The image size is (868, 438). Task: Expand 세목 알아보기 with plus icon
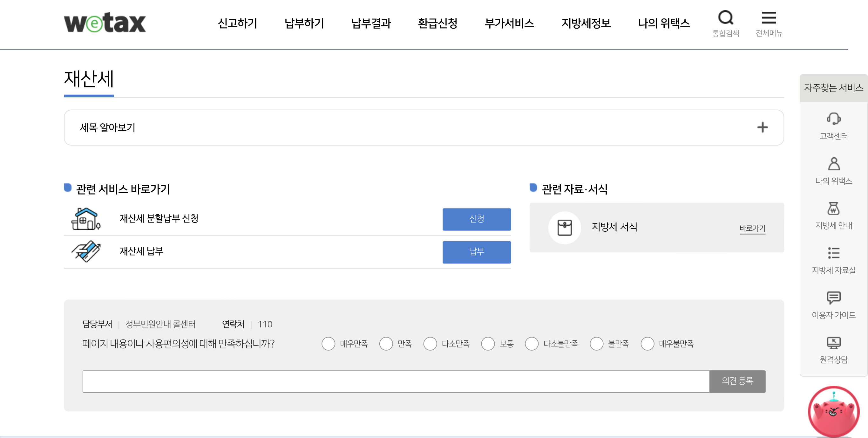pyautogui.click(x=762, y=127)
